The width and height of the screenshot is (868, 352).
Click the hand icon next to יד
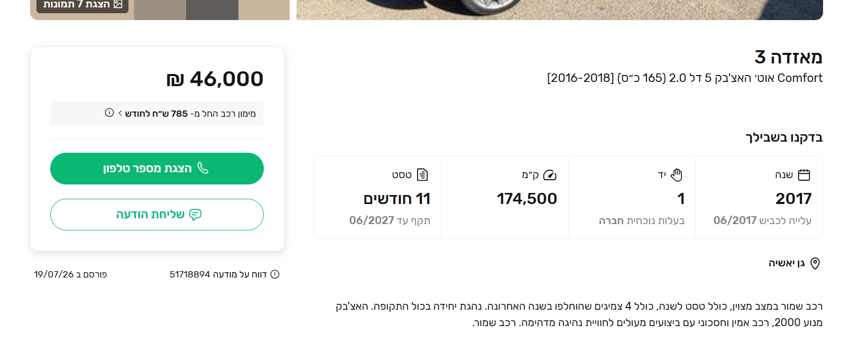pos(677,175)
